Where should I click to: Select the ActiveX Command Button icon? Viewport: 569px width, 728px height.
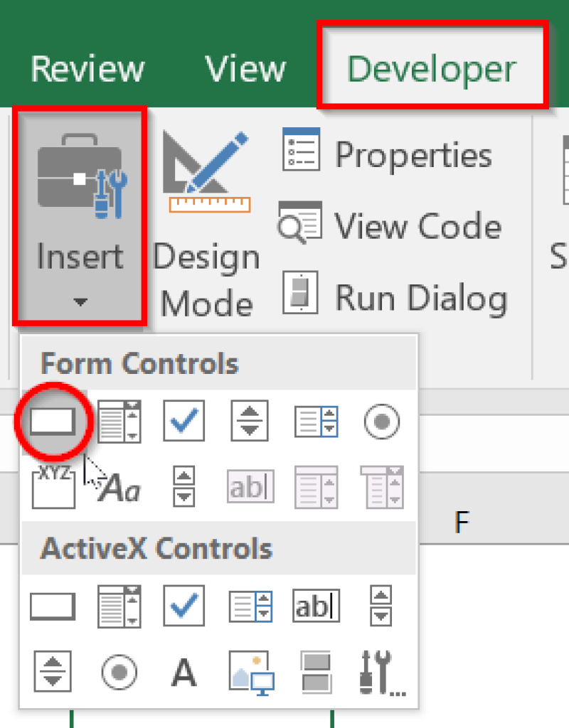click(53, 606)
